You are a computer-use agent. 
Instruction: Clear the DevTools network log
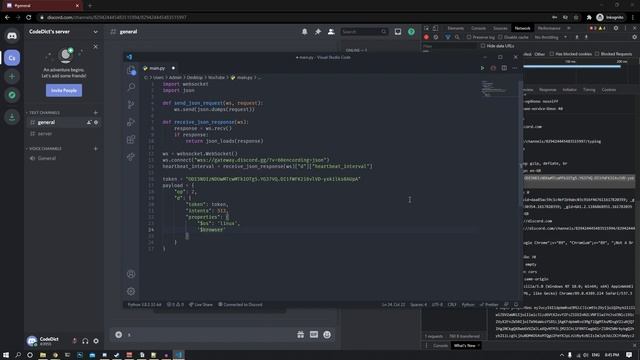click(436, 37)
